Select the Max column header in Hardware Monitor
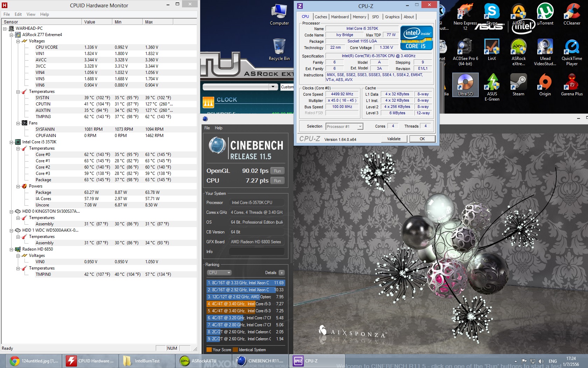 (x=158, y=22)
